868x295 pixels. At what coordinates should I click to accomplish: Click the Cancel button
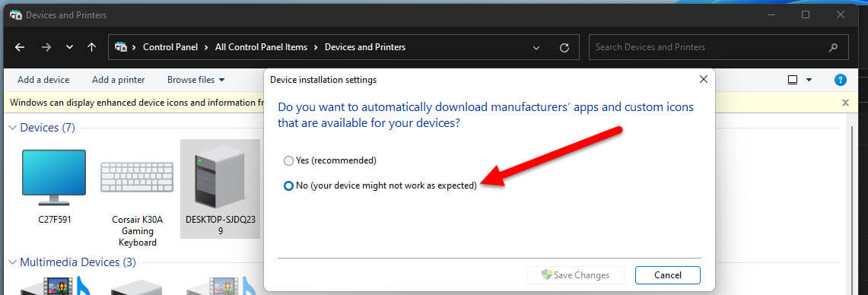click(x=668, y=275)
